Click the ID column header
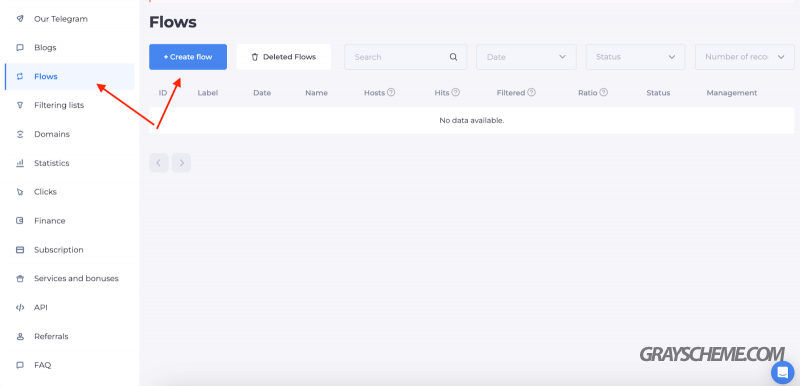The image size is (800, 386). [163, 93]
